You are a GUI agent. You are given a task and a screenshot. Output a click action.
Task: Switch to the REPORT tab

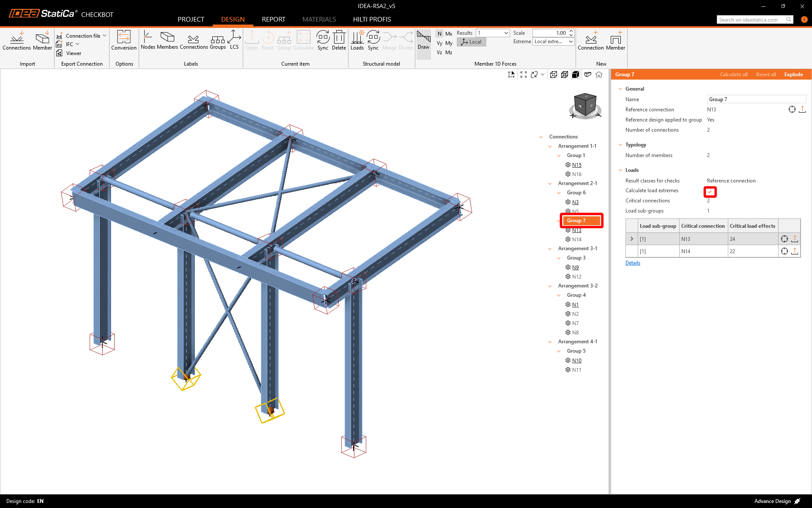(x=273, y=19)
